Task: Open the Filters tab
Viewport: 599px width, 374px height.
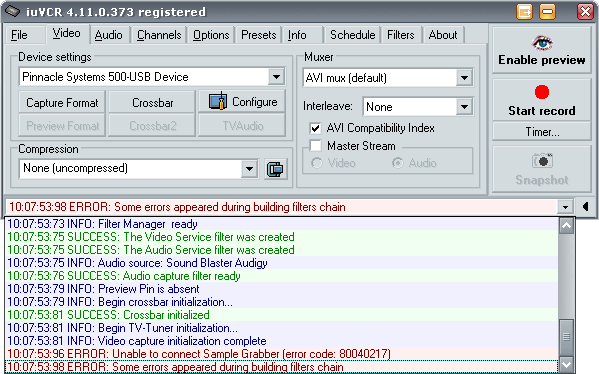Action: point(400,35)
